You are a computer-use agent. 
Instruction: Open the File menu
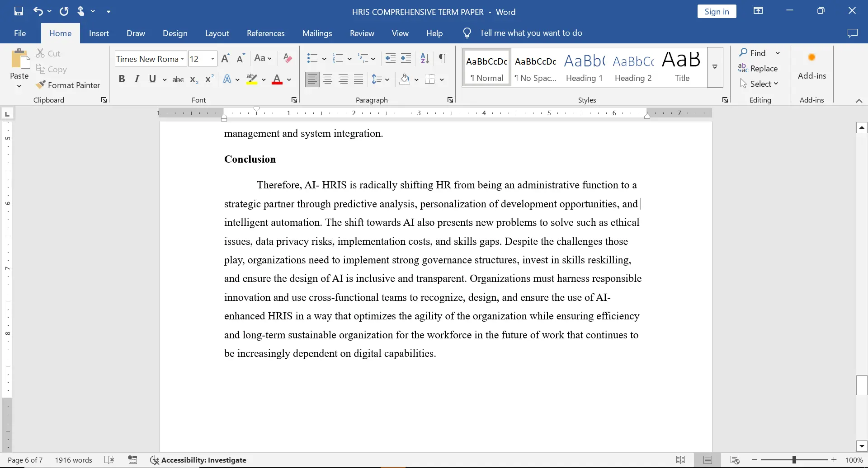20,33
